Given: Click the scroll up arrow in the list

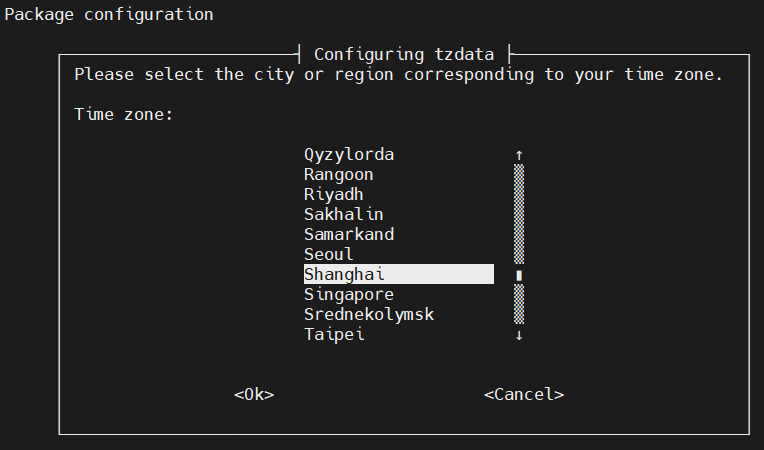Looking at the screenshot, I should pyautogui.click(x=519, y=155).
